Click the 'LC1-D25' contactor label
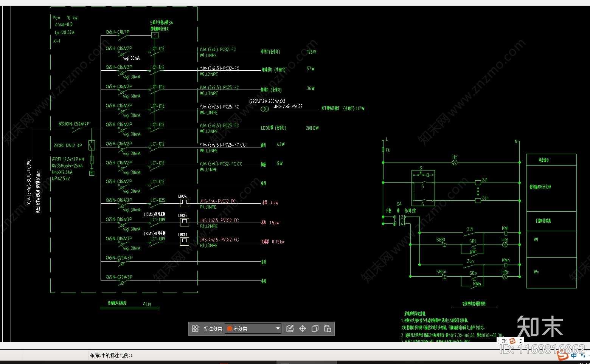The height and width of the screenshot is (364, 590). click(x=158, y=200)
